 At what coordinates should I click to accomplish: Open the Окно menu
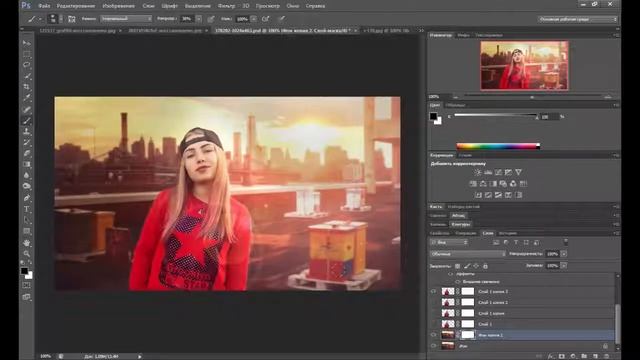pyautogui.click(x=293, y=6)
